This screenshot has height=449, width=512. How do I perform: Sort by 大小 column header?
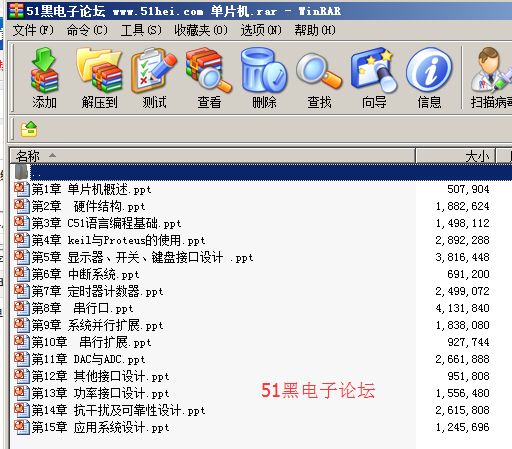456,156
